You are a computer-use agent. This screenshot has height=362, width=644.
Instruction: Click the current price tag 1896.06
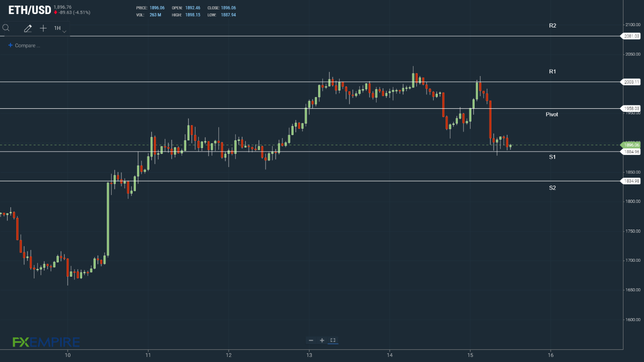pyautogui.click(x=630, y=145)
